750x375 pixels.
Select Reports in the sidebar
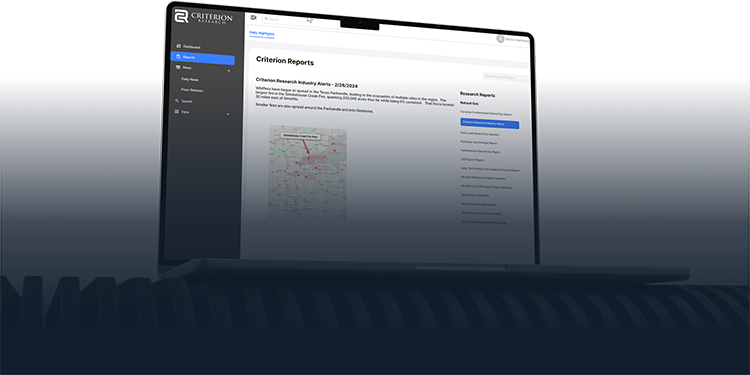click(202, 58)
